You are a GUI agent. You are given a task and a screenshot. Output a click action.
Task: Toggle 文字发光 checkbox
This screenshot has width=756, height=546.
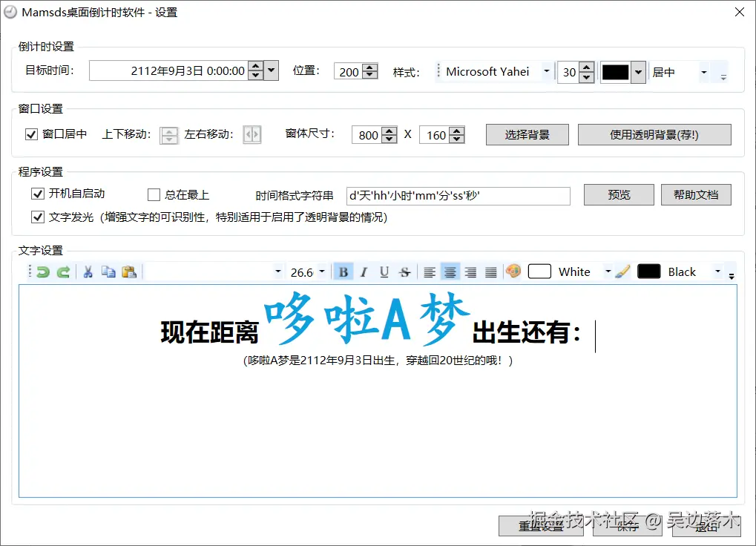point(38,217)
